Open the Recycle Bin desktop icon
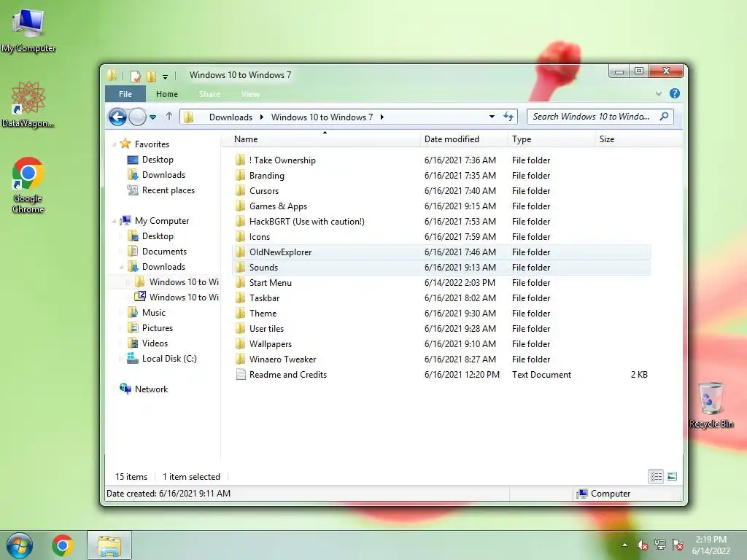 click(x=711, y=405)
